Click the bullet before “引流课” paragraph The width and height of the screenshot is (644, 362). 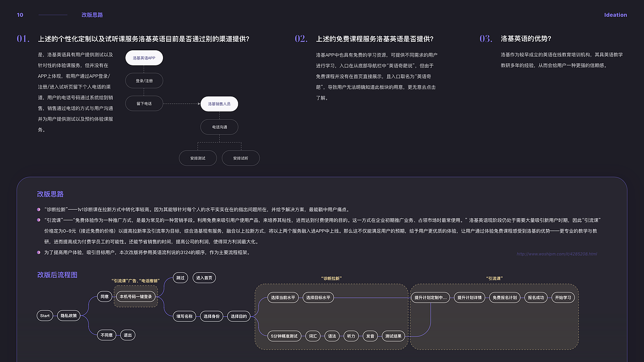(39, 220)
